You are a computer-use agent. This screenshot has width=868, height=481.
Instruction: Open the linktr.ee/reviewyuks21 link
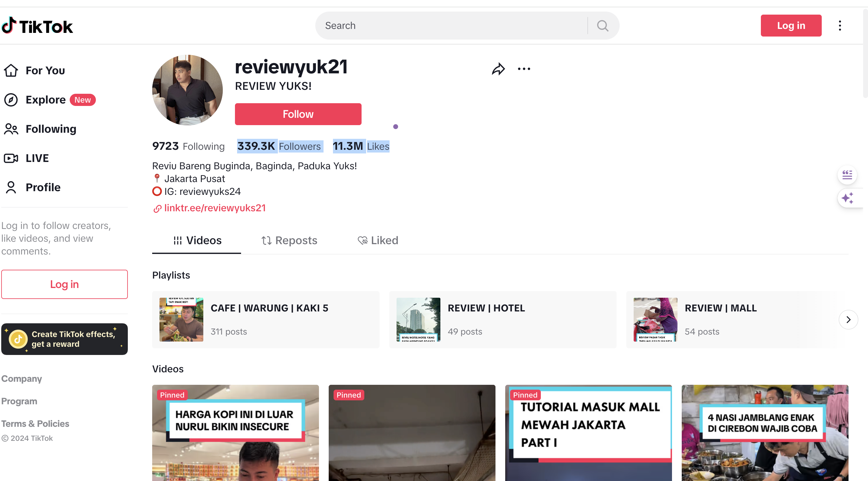215,208
